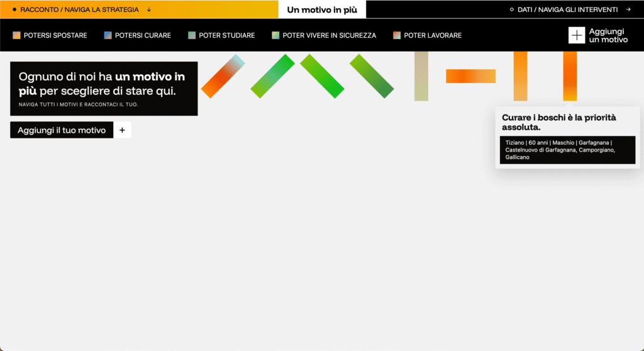
Task: Click Tiziano's details in the tooltip
Action: (568, 150)
